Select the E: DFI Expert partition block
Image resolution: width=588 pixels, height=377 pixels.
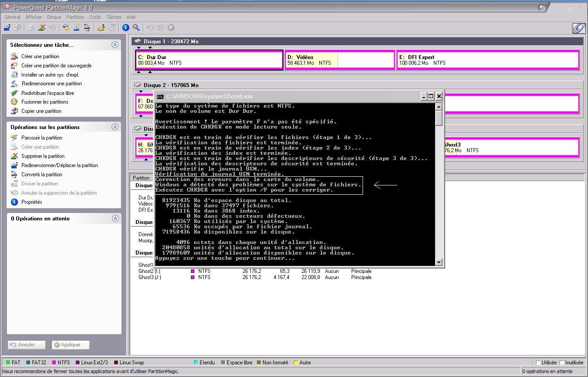click(x=488, y=60)
